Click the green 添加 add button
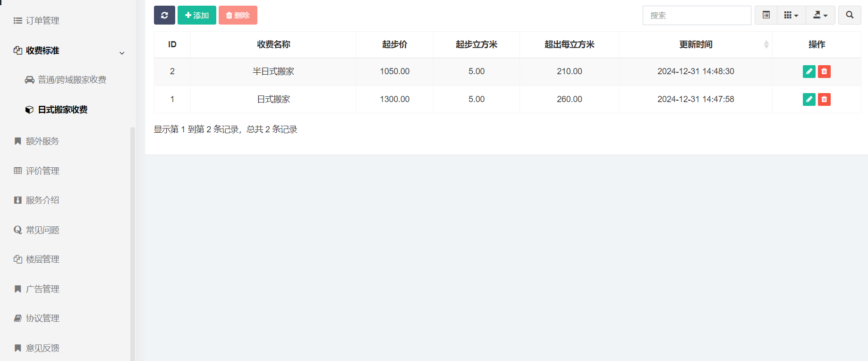Screen dimensions: 868x361 click(x=197, y=15)
